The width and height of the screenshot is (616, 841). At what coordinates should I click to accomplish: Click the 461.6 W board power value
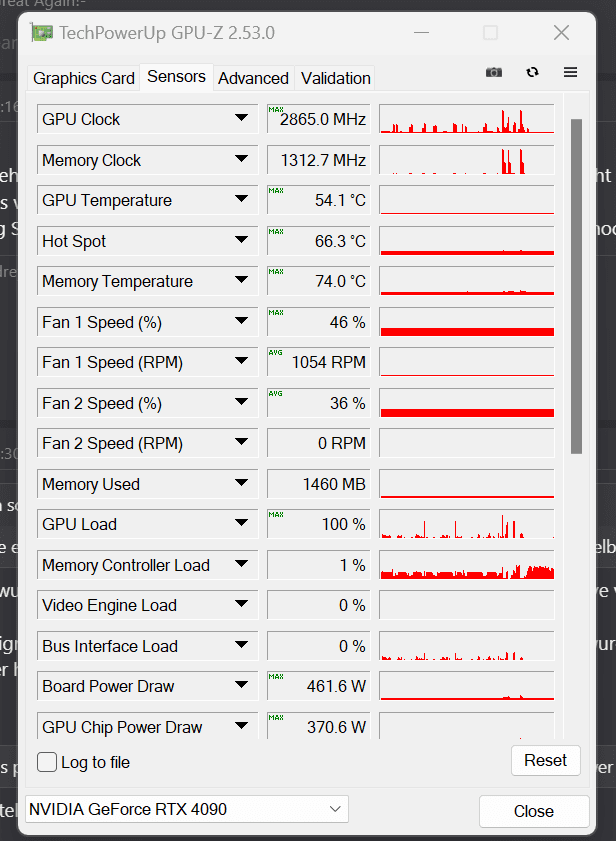coord(319,685)
